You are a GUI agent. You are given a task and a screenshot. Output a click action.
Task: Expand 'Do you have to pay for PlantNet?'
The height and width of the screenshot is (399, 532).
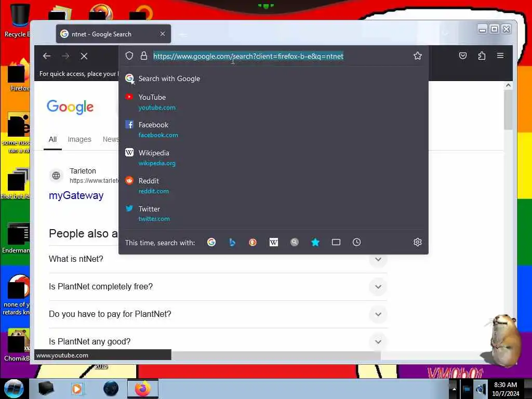pyautogui.click(x=218, y=314)
